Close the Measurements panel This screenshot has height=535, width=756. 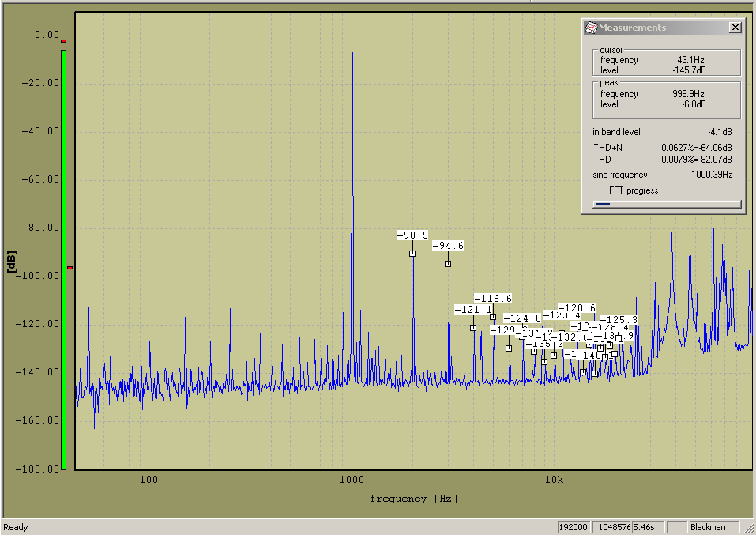click(735, 28)
